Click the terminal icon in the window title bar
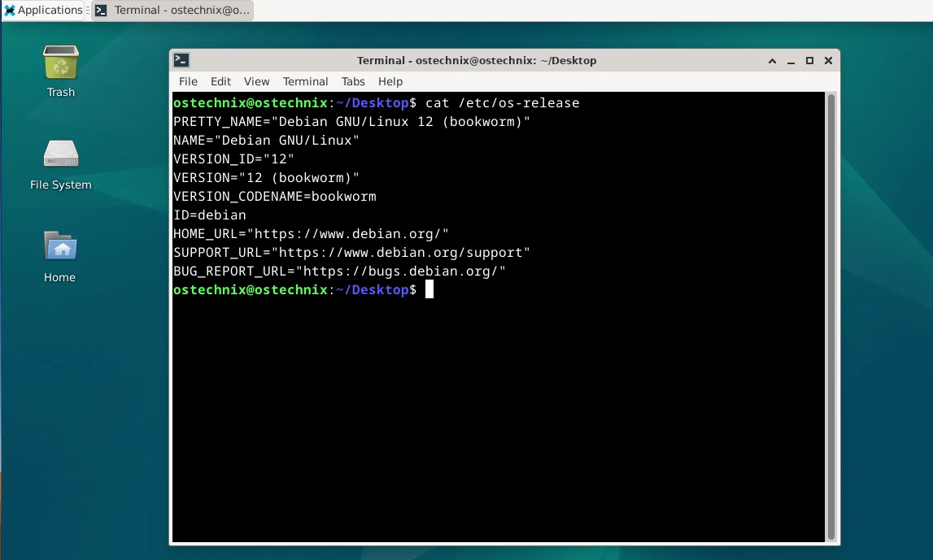 click(181, 60)
